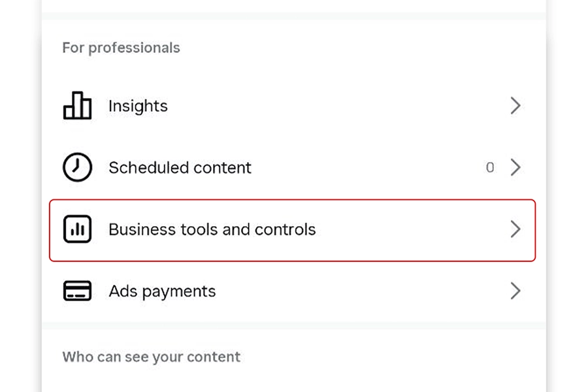The width and height of the screenshot is (588, 392).
Task: Select the Scheduled content text label
Action: click(x=180, y=168)
